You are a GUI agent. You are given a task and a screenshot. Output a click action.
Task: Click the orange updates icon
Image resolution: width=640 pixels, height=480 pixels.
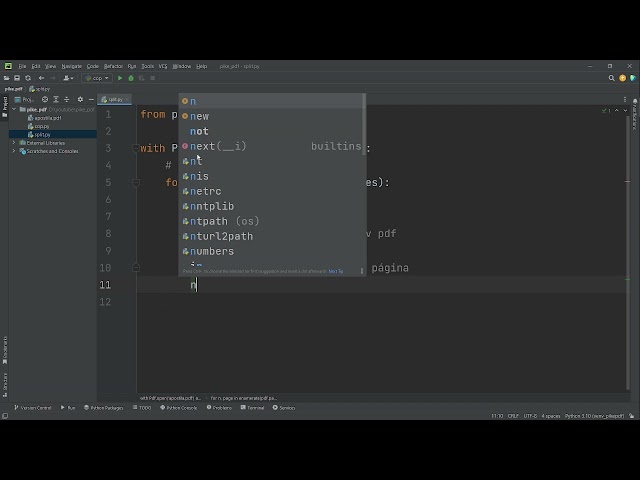622,78
